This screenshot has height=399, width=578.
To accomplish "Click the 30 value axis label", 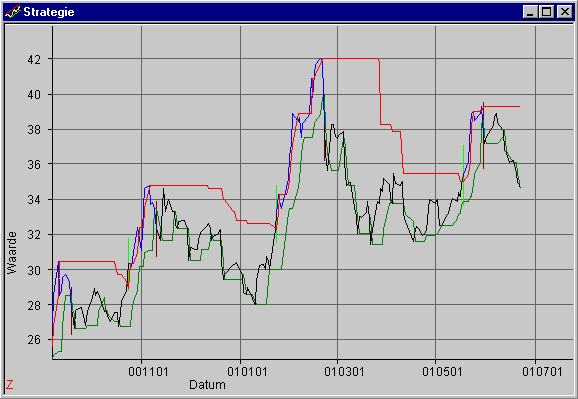I will [34, 270].
